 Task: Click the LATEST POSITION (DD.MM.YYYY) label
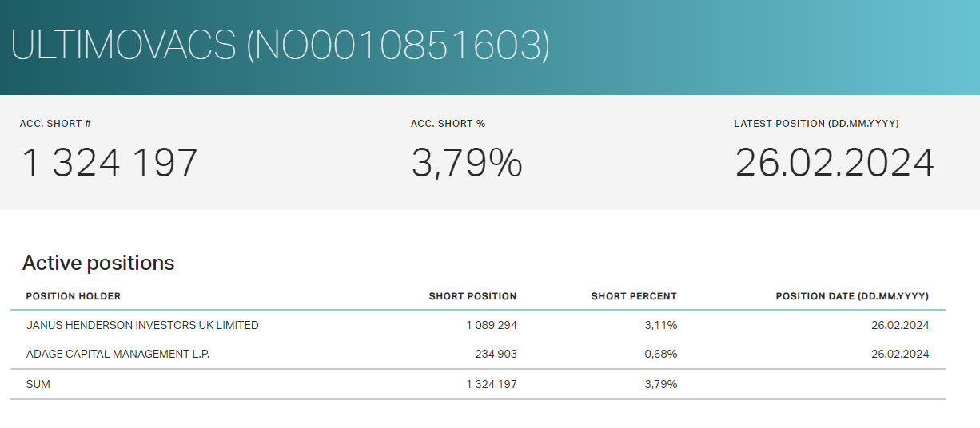pos(816,124)
